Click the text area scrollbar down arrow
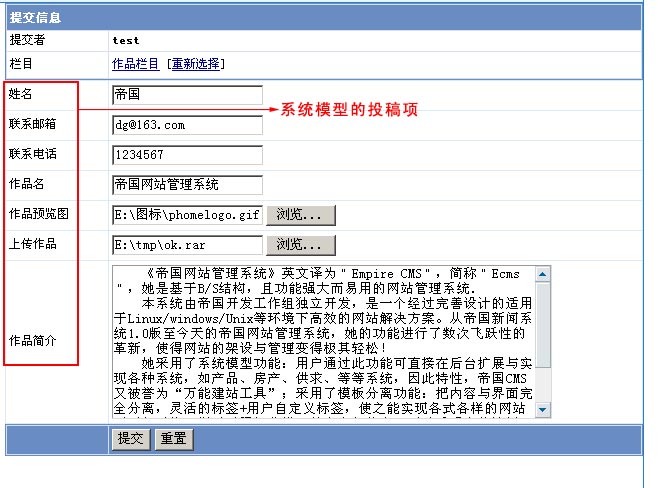The image size is (658, 488). [x=543, y=409]
